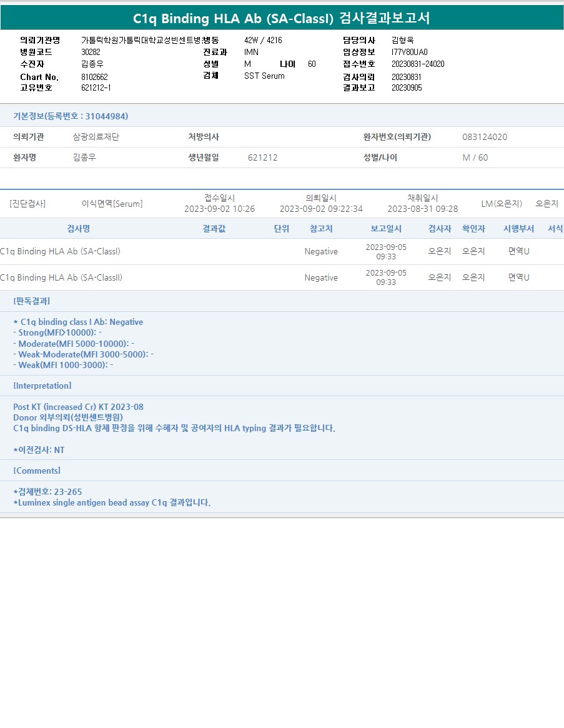Select the 참고치 column header
Image resolution: width=564 pixels, height=728 pixels.
click(321, 229)
